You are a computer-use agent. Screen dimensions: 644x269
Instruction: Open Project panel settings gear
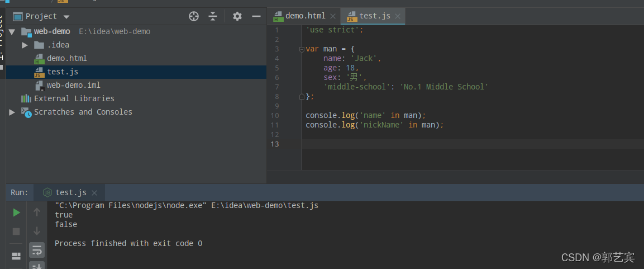click(x=237, y=16)
